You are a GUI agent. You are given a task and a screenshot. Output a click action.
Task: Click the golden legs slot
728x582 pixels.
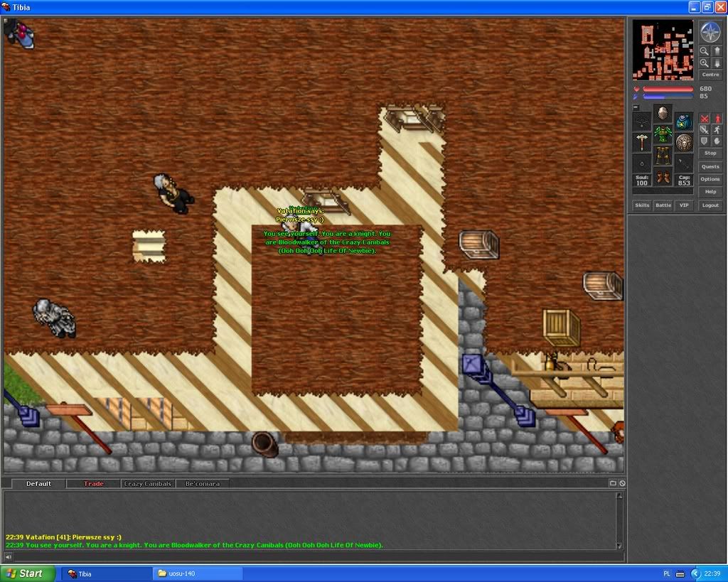[x=663, y=154]
